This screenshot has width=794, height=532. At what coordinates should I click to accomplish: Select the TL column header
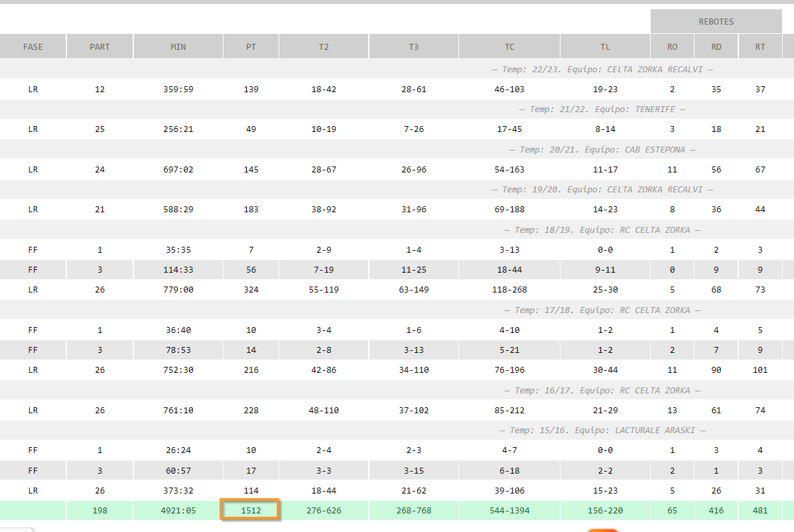pos(605,46)
